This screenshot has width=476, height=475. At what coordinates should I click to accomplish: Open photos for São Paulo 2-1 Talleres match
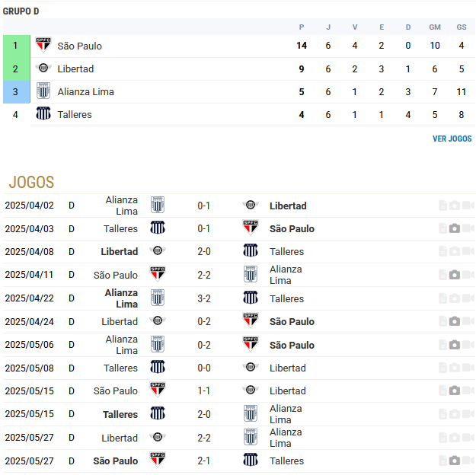pyautogui.click(x=455, y=461)
